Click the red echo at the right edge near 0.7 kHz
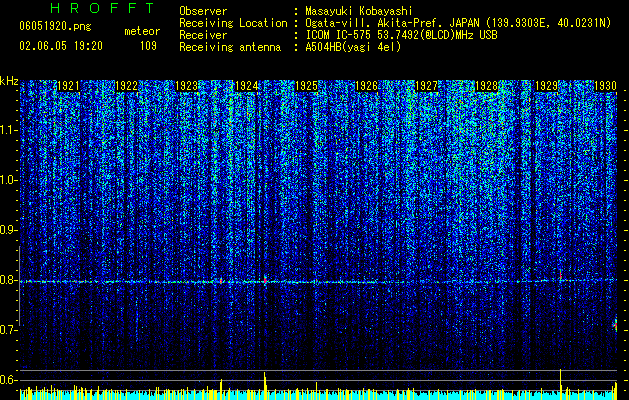This screenshot has height=400, width=629. coord(616,325)
